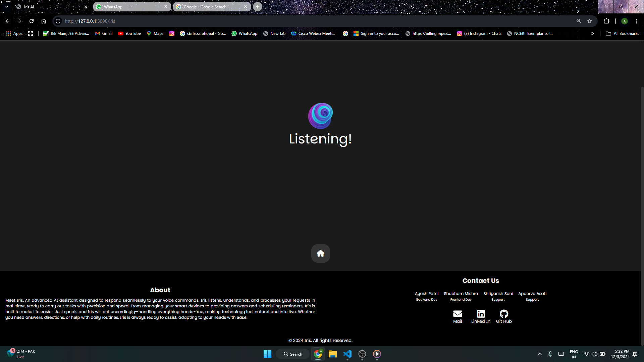Open the Git Hub icon link
The width and height of the screenshot is (644, 362).
504,314
